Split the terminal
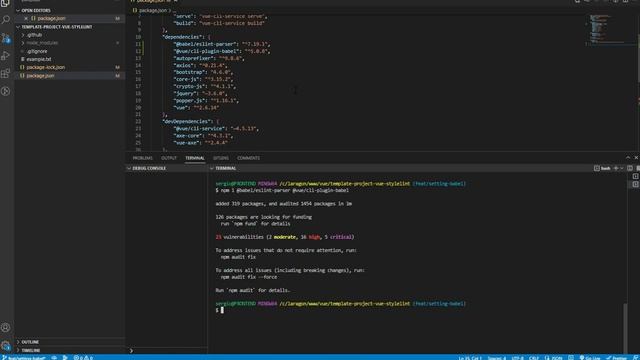 point(630,168)
